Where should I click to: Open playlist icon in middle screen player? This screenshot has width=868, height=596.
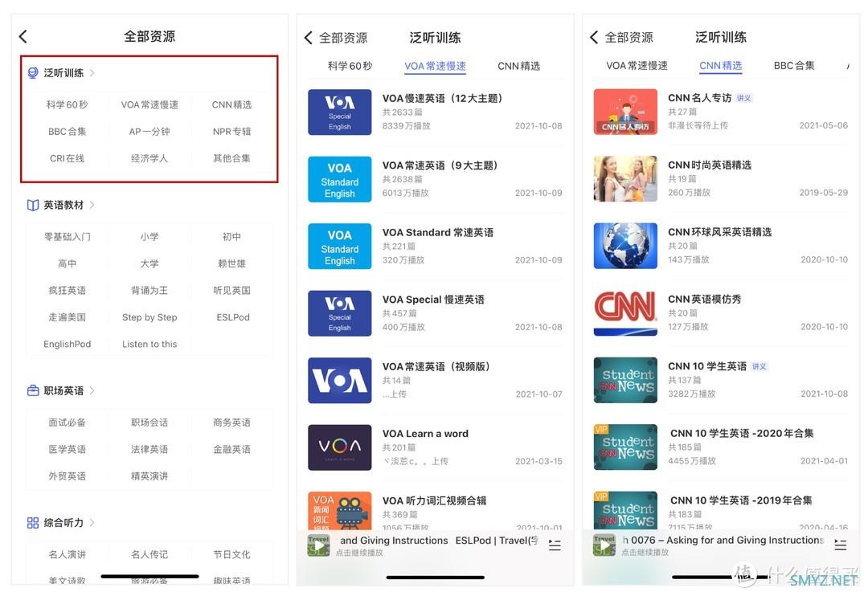(x=555, y=545)
